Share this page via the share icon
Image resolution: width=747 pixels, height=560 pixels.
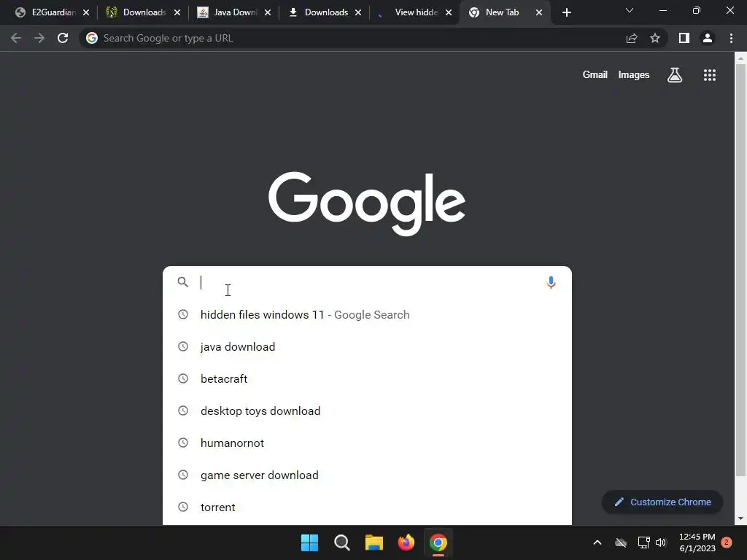(x=632, y=38)
